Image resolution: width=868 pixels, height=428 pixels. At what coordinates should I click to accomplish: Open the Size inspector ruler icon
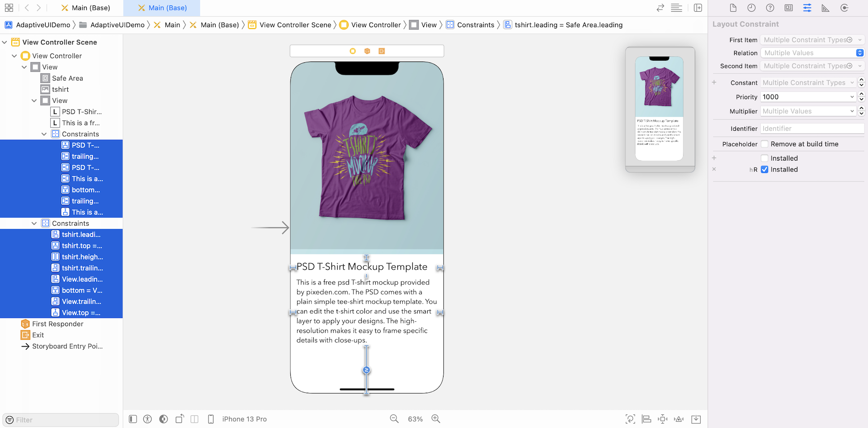tap(825, 8)
